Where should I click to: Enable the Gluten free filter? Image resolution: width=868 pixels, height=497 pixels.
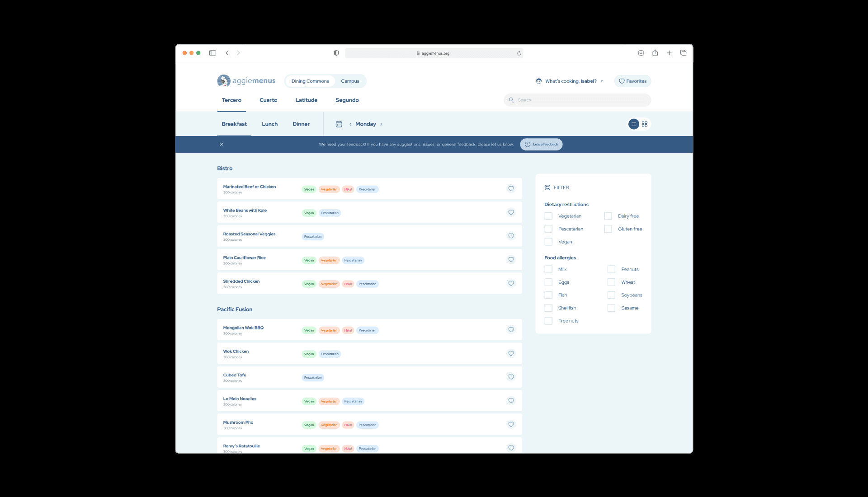tap(608, 229)
